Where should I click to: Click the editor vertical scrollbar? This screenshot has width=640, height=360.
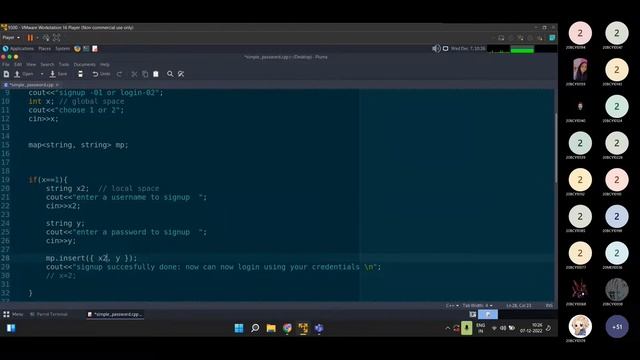click(556, 147)
